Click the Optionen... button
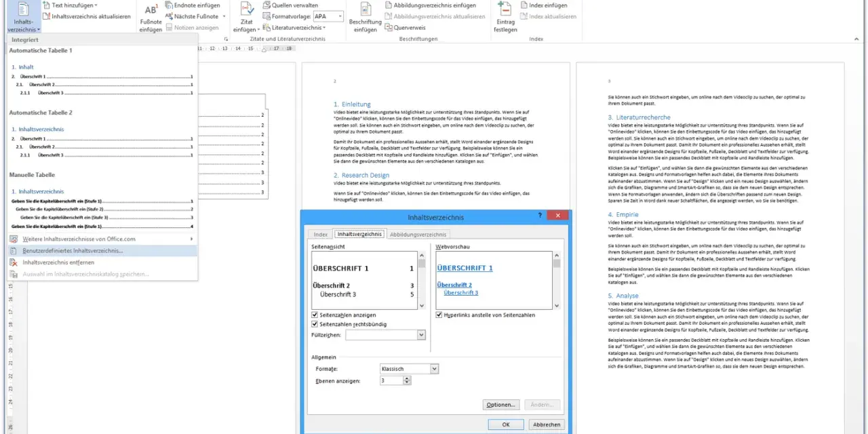This screenshot has height=434, width=868. pos(501,405)
